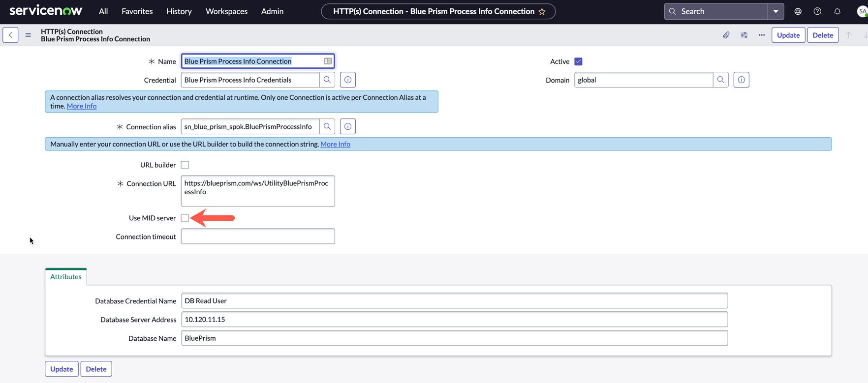Open the Admin menu

click(x=272, y=11)
